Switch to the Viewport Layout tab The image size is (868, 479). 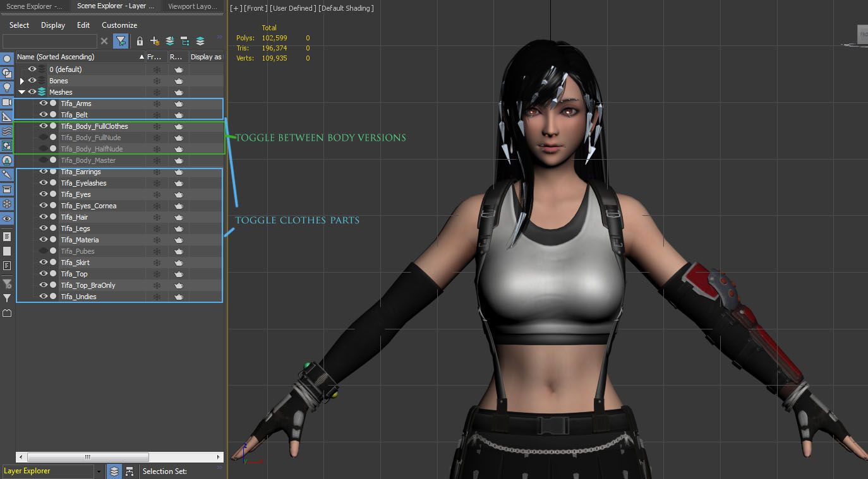point(192,6)
